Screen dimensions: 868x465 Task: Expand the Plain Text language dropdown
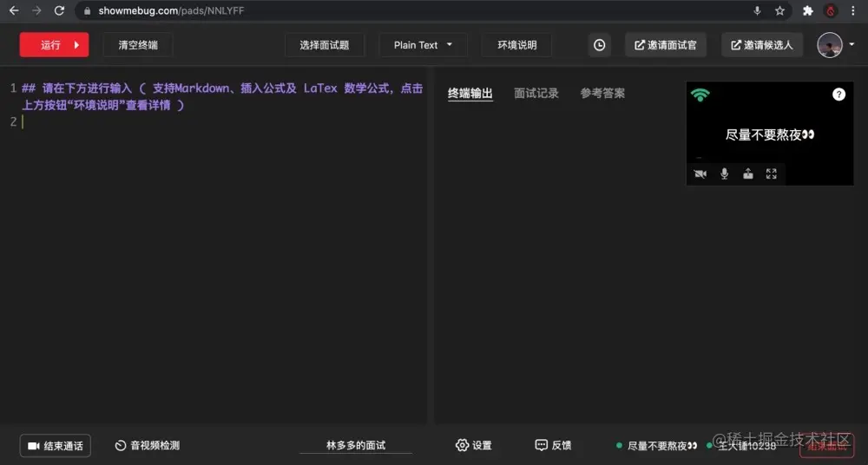pos(423,45)
